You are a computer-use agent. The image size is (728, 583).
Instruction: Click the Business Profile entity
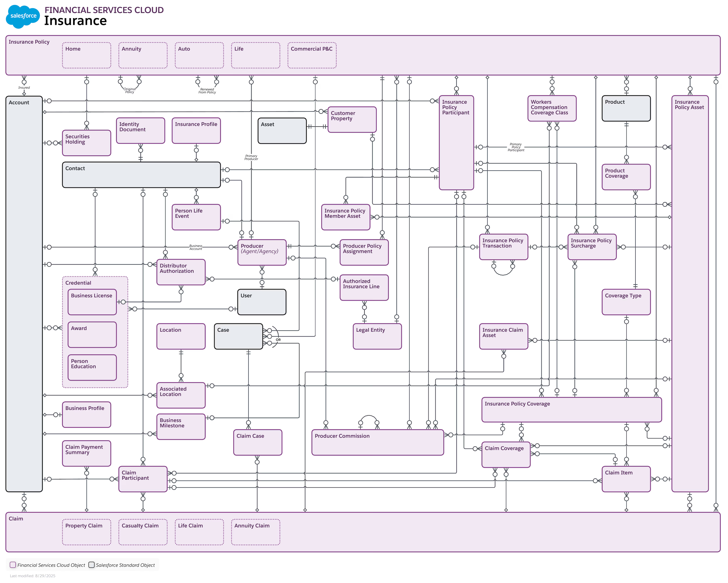click(86, 415)
